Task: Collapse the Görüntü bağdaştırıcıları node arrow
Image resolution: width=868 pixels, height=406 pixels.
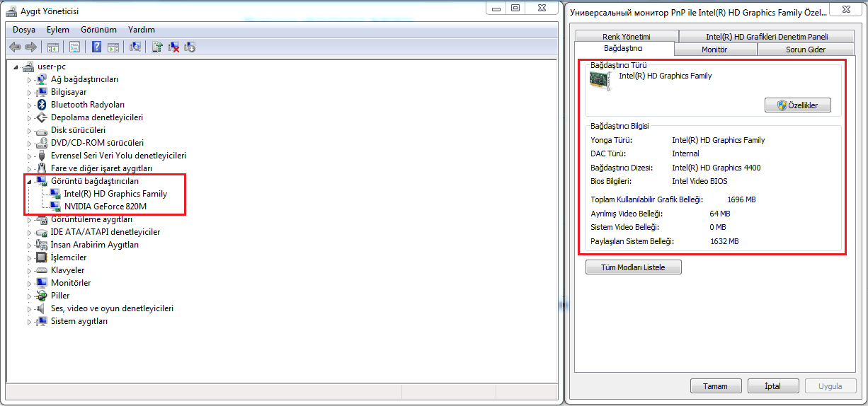Action: coord(30,182)
